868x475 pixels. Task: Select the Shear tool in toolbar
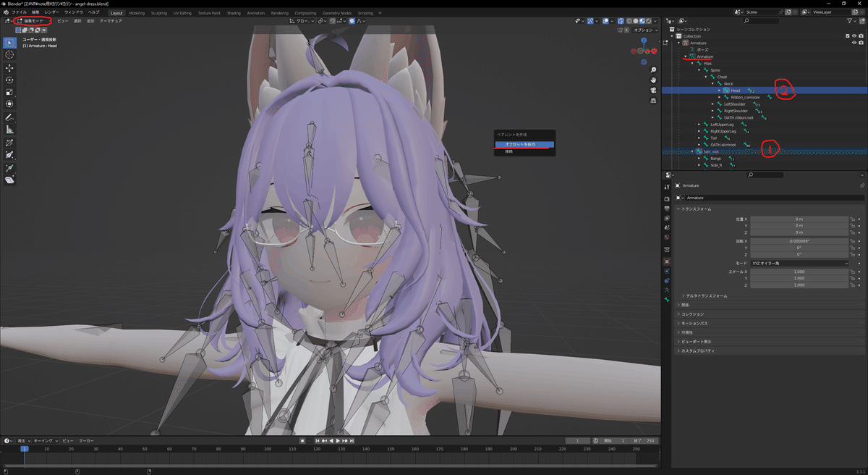click(x=9, y=180)
